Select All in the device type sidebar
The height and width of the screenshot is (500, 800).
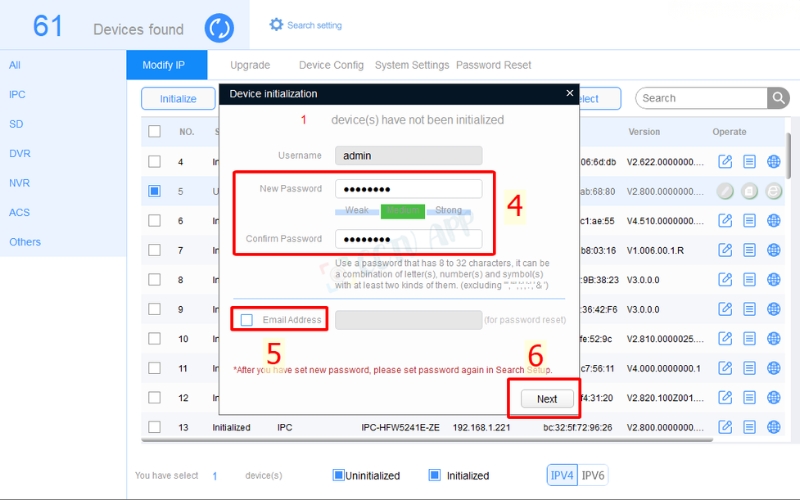pos(15,65)
